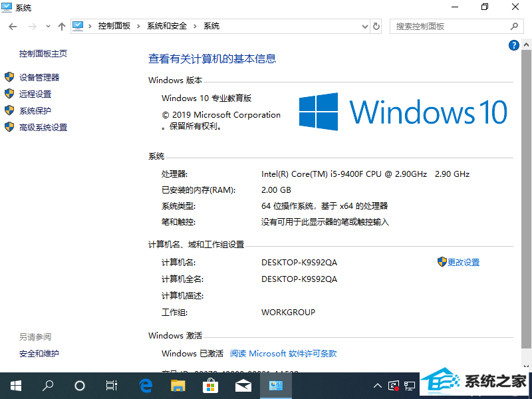This screenshot has height=399, width=532.
Task: Open Microsoft Store from the taskbar
Action: tap(210, 386)
